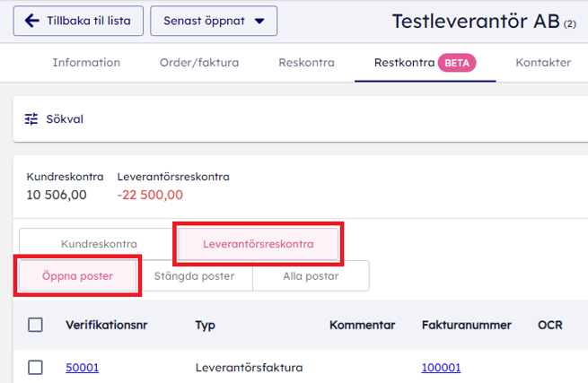
Task: Filter by Öppna poster
Action: pos(77,275)
